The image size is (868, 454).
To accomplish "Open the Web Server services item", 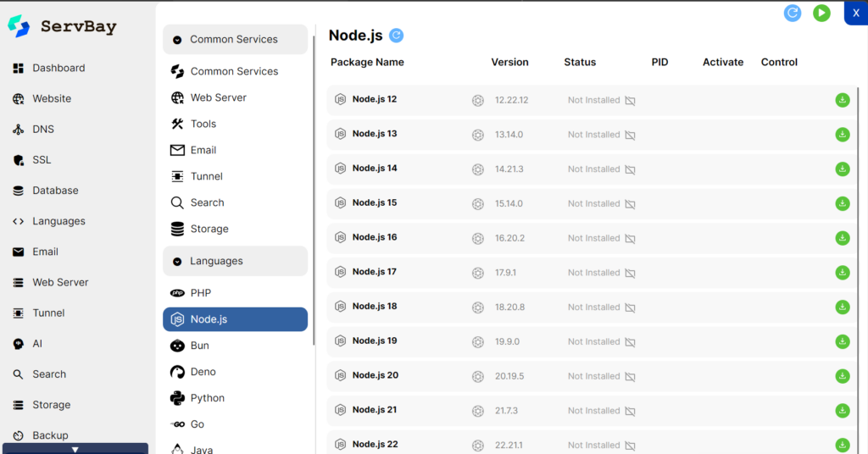I will point(218,97).
